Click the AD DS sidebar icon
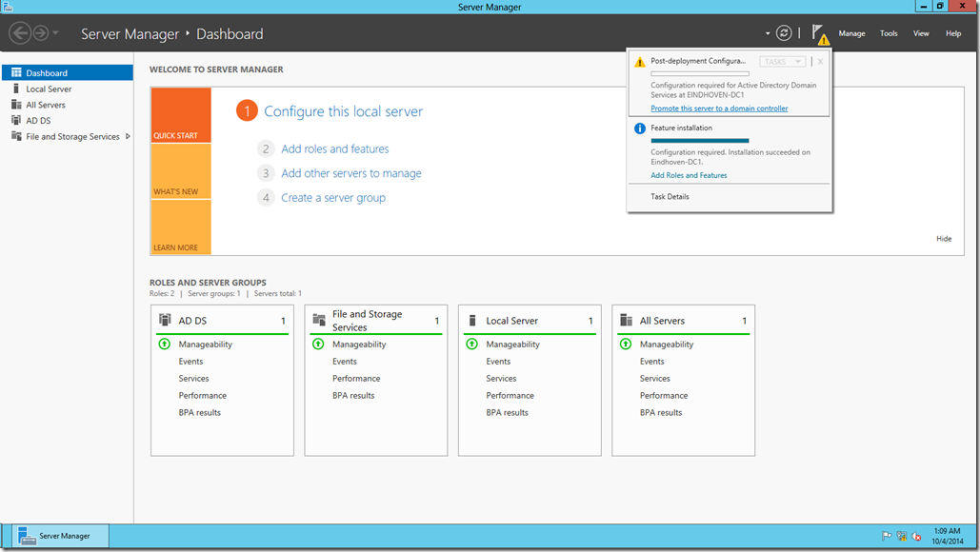 click(16, 120)
